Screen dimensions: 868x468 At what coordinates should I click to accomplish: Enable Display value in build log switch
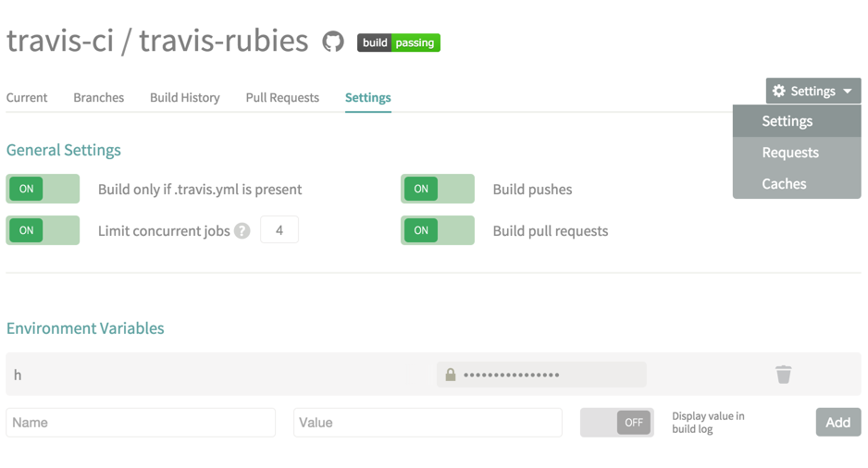click(616, 423)
